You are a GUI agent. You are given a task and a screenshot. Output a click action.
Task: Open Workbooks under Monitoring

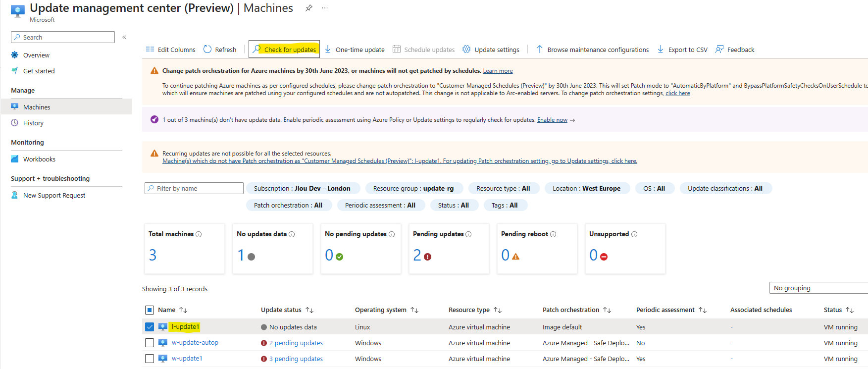pos(39,159)
